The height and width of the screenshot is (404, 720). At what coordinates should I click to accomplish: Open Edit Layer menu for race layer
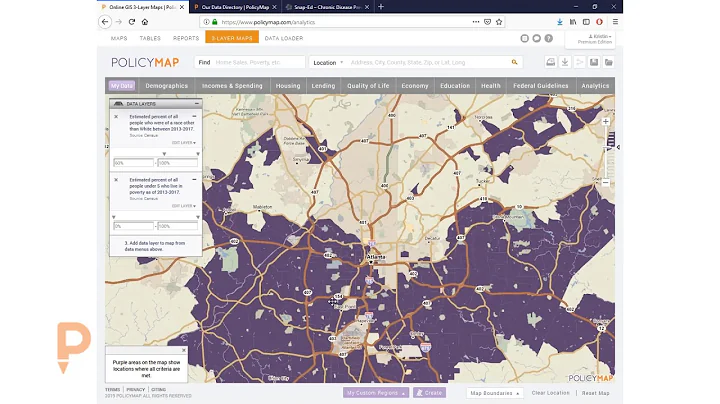pyautogui.click(x=184, y=143)
